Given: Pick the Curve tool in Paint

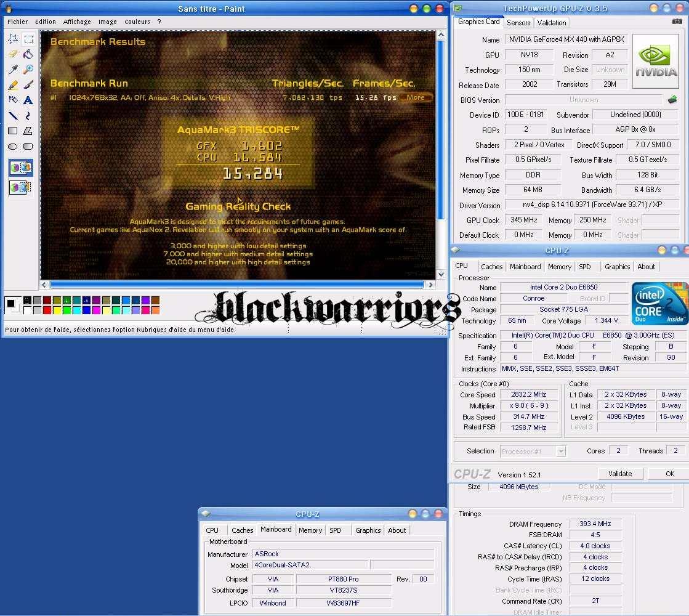Looking at the screenshot, I should (x=28, y=115).
